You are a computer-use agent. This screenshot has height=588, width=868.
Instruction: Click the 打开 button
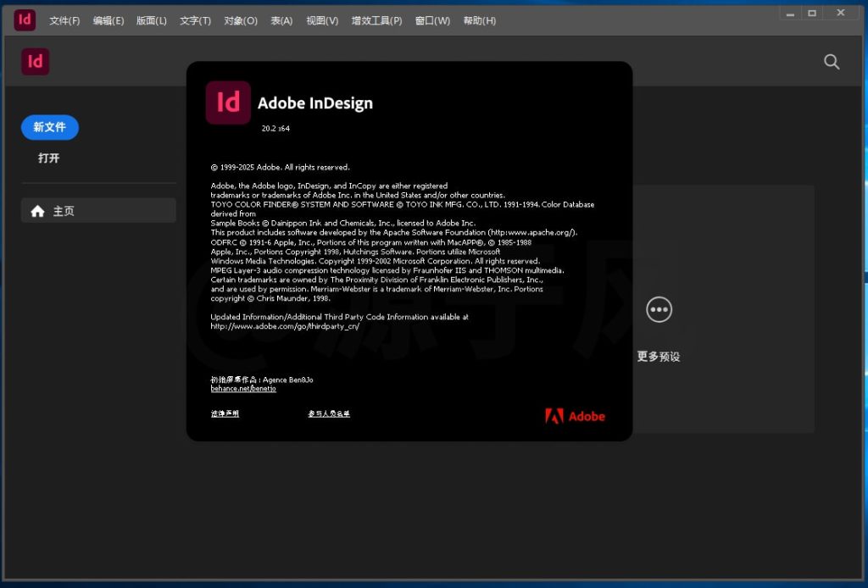48,158
